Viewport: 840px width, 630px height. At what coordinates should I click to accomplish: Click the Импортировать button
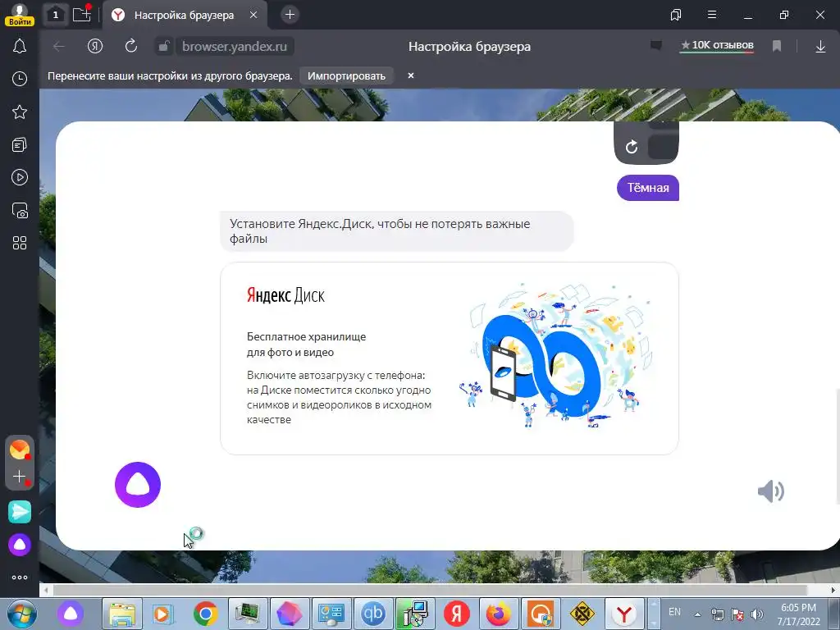(x=347, y=75)
